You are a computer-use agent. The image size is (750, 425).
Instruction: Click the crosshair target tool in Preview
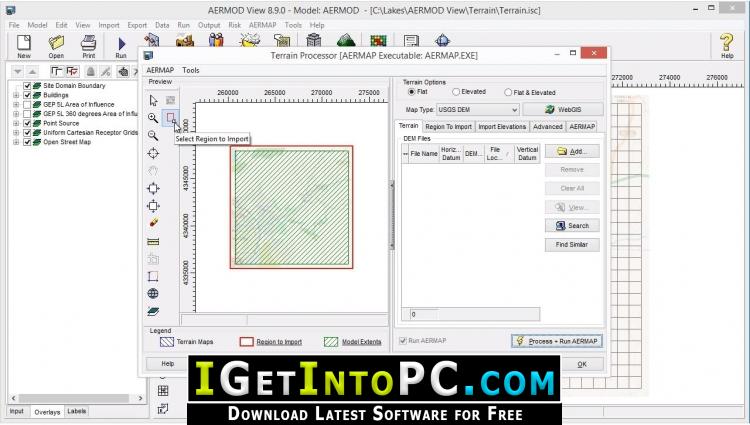pos(153,153)
